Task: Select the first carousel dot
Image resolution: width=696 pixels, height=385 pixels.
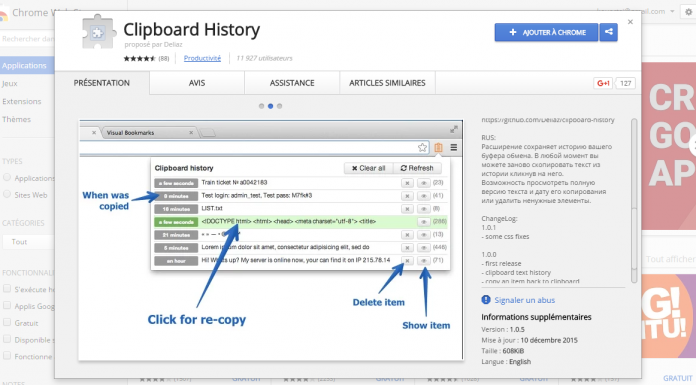Action: pos(261,106)
